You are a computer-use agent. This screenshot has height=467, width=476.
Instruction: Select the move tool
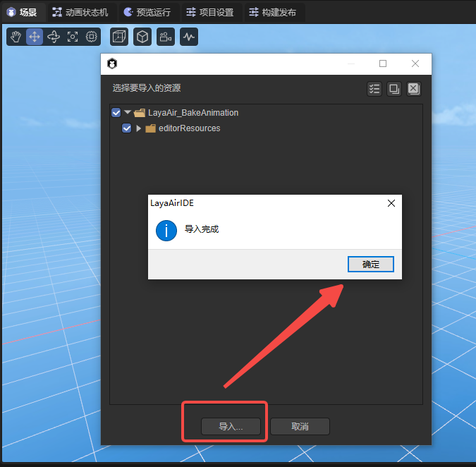point(35,37)
